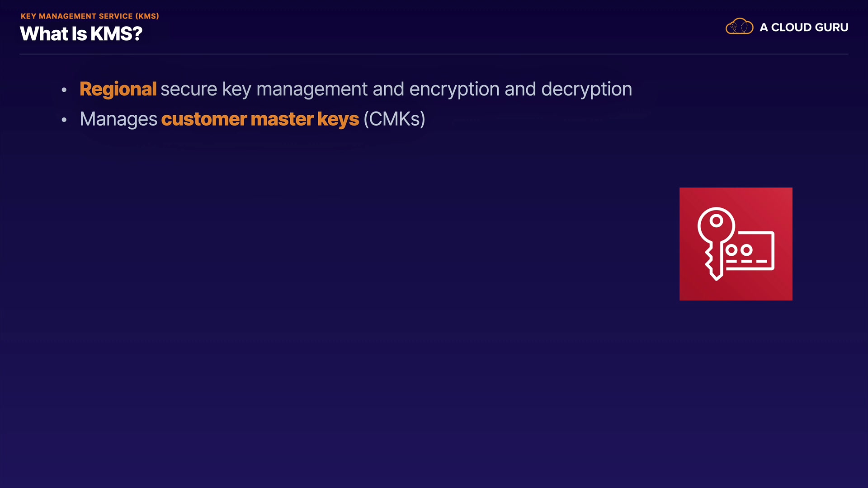Click the (CMKs) abbreviation text
Viewport: 868px width, 488px height.
[394, 119]
